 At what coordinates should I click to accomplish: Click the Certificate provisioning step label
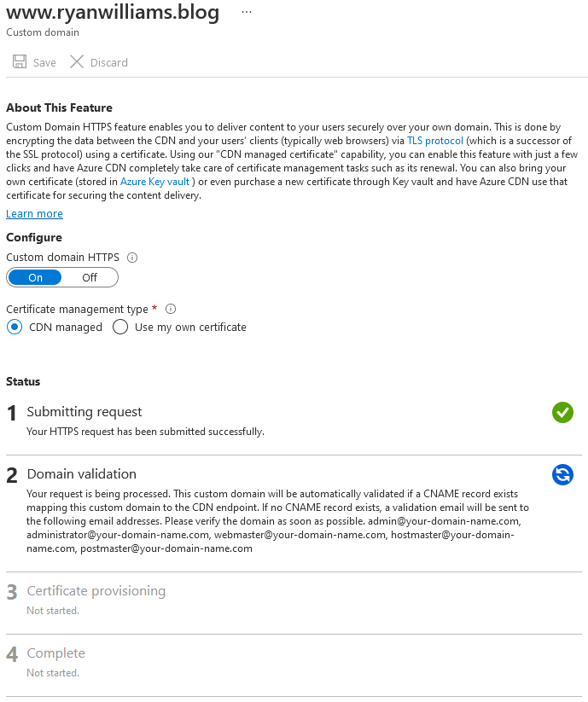pos(96,590)
